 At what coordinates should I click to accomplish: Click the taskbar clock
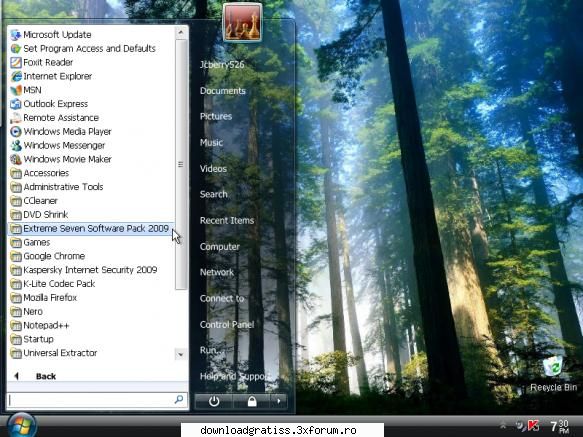[560, 426]
